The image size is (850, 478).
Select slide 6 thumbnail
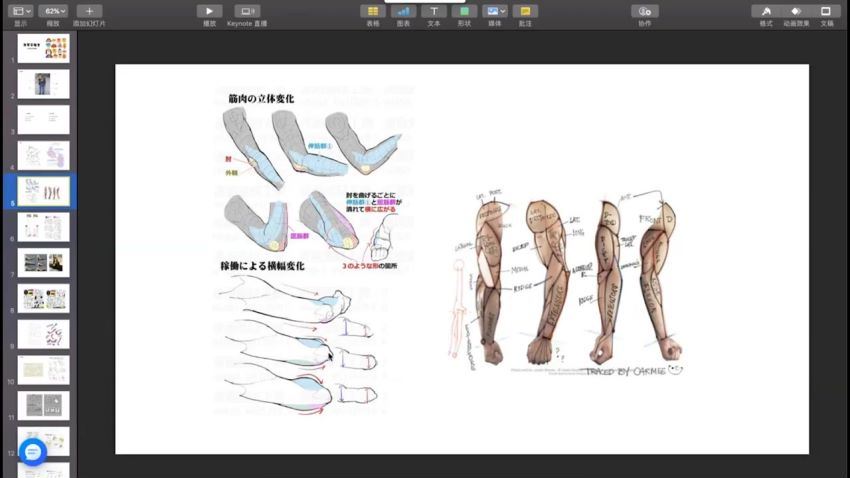tap(43, 227)
